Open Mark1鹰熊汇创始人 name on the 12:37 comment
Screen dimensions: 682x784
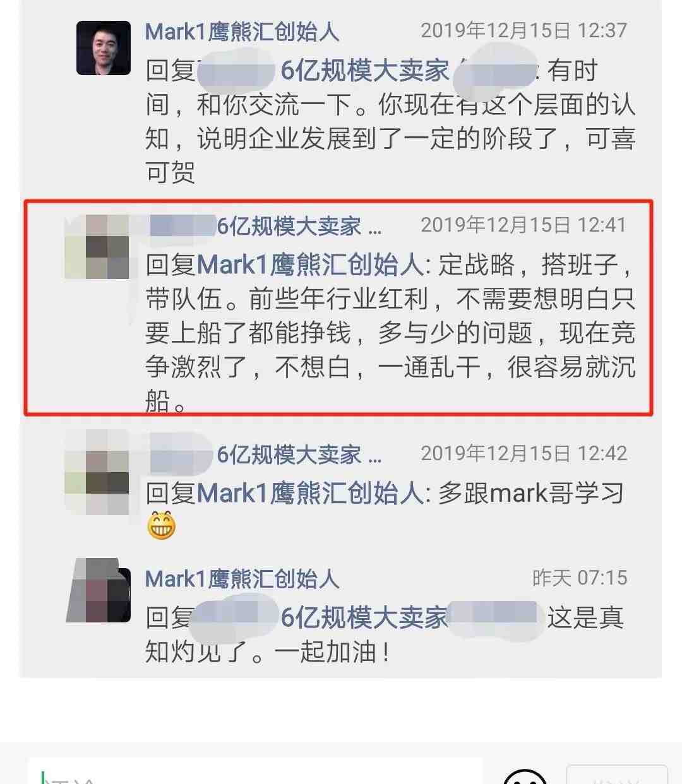click(x=242, y=32)
